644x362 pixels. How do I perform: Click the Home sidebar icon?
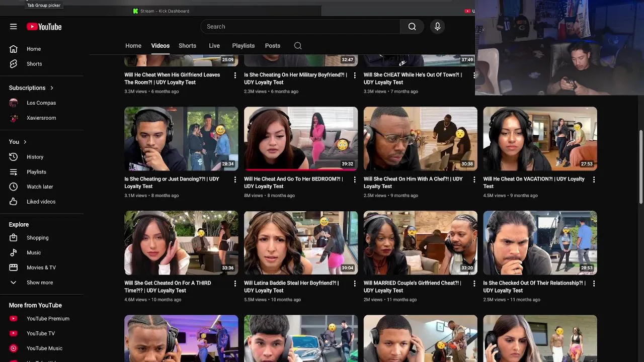point(14,49)
